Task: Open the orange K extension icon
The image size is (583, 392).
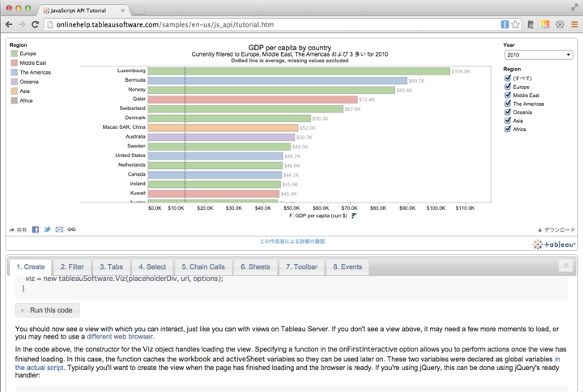Action: coord(545,24)
